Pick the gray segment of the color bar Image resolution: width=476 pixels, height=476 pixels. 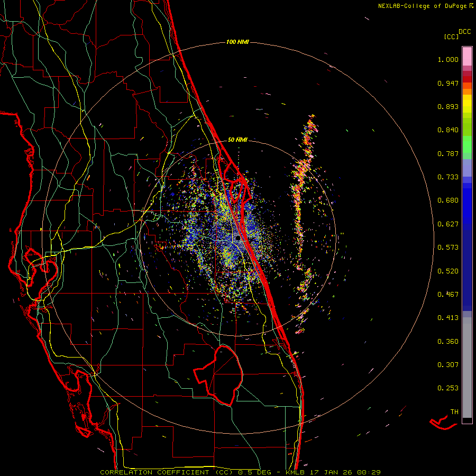click(x=467, y=368)
